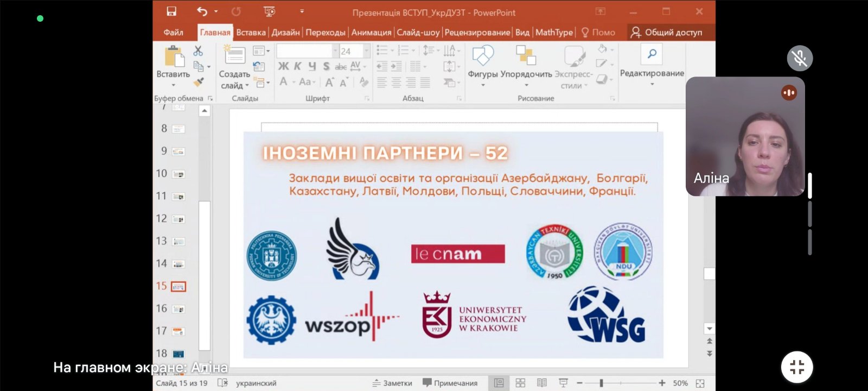Open the font size dropdown showing 24

[x=367, y=51]
